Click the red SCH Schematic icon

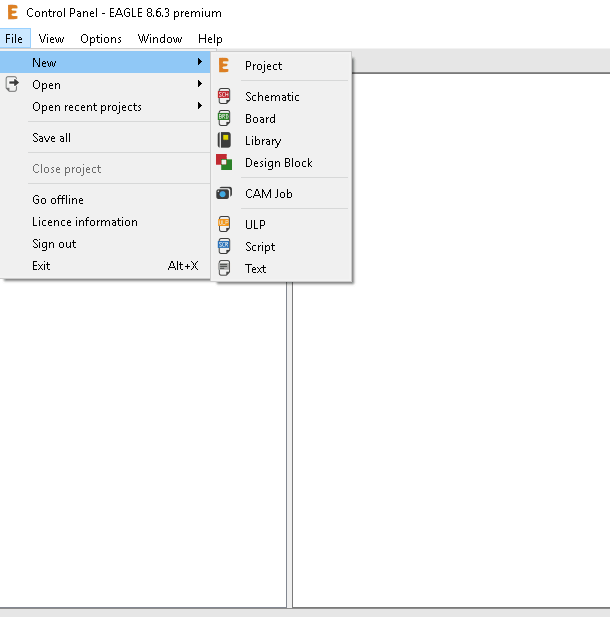click(224, 96)
